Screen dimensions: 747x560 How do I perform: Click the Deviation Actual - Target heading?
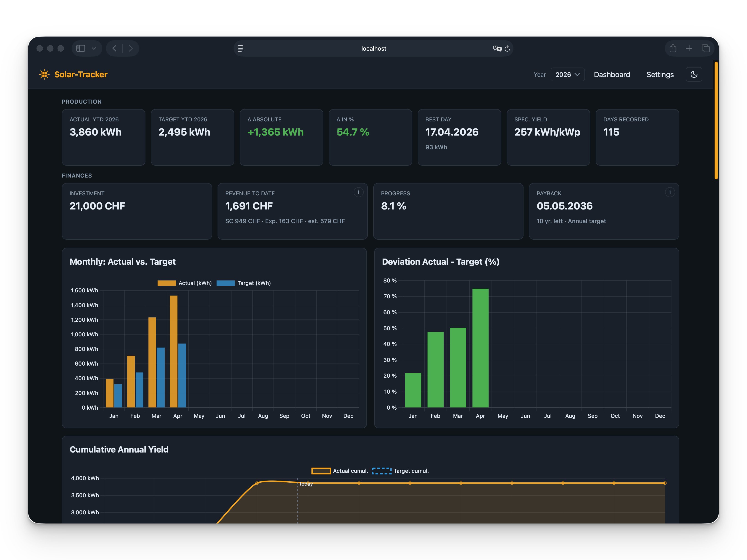coord(440,262)
